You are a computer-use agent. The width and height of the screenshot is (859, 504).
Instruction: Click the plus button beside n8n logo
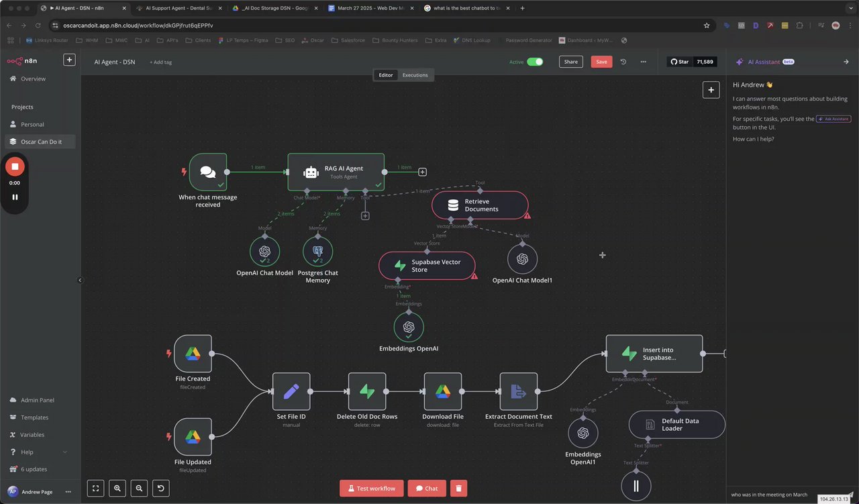tap(69, 60)
